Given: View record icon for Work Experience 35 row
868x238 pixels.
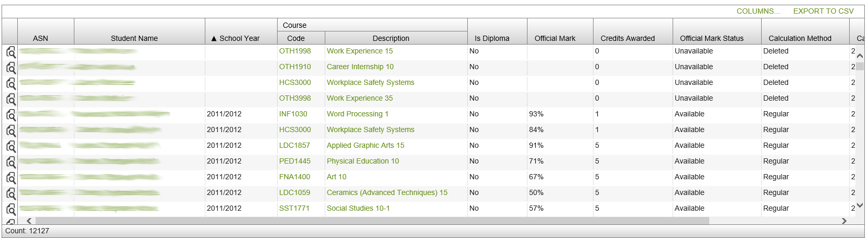Looking at the screenshot, I should (10, 99).
